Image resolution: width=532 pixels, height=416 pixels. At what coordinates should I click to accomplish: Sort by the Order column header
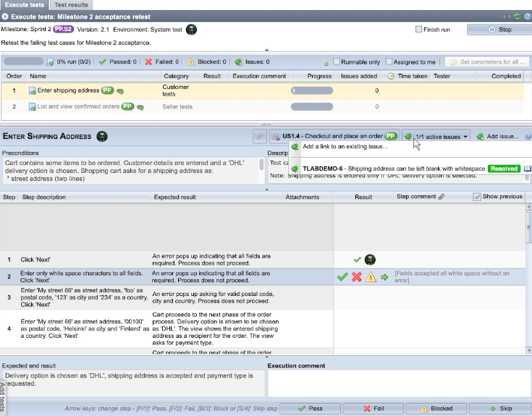pyautogui.click(x=14, y=76)
